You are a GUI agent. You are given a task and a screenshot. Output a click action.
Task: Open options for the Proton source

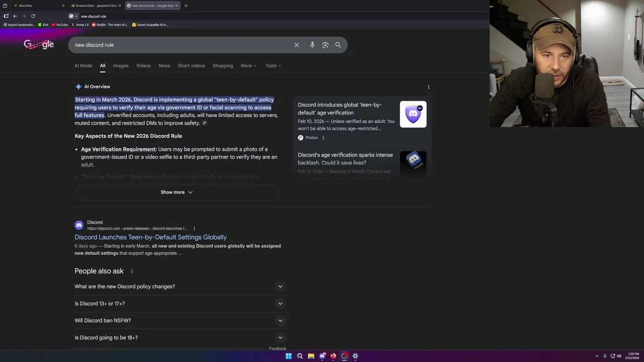click(x=323, y=138)
